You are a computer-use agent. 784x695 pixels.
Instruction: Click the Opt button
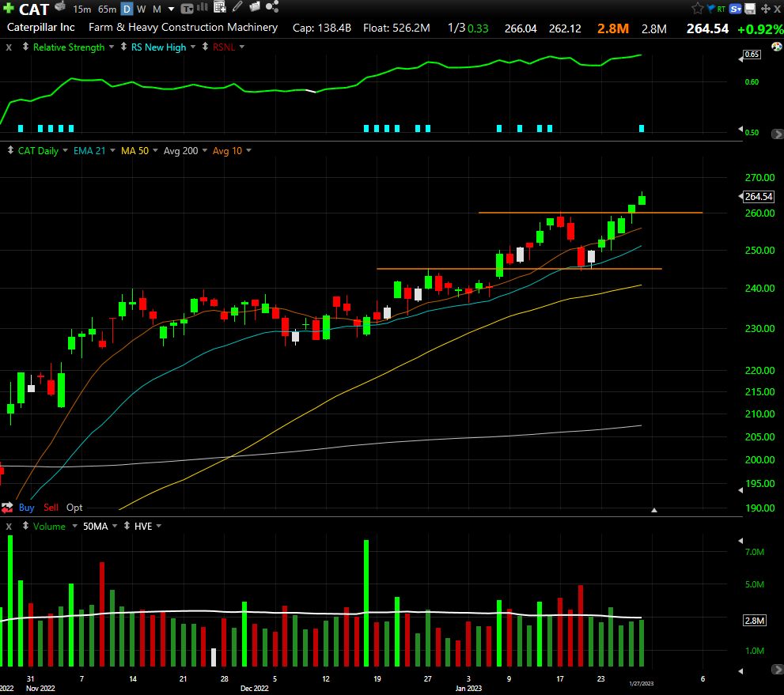74,508
